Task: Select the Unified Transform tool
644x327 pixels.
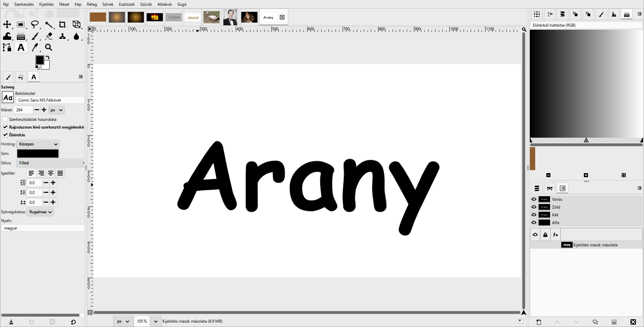Action: [77, 24]
